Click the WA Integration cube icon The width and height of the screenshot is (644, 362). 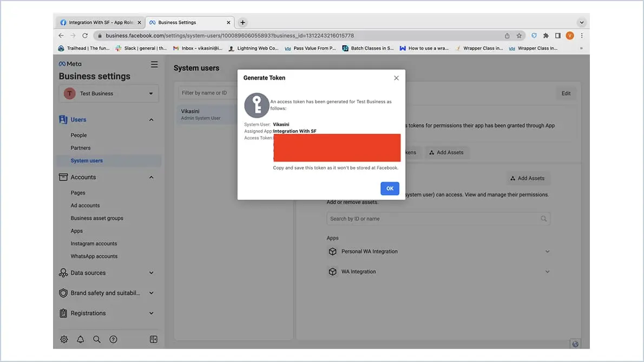point(333,271)
